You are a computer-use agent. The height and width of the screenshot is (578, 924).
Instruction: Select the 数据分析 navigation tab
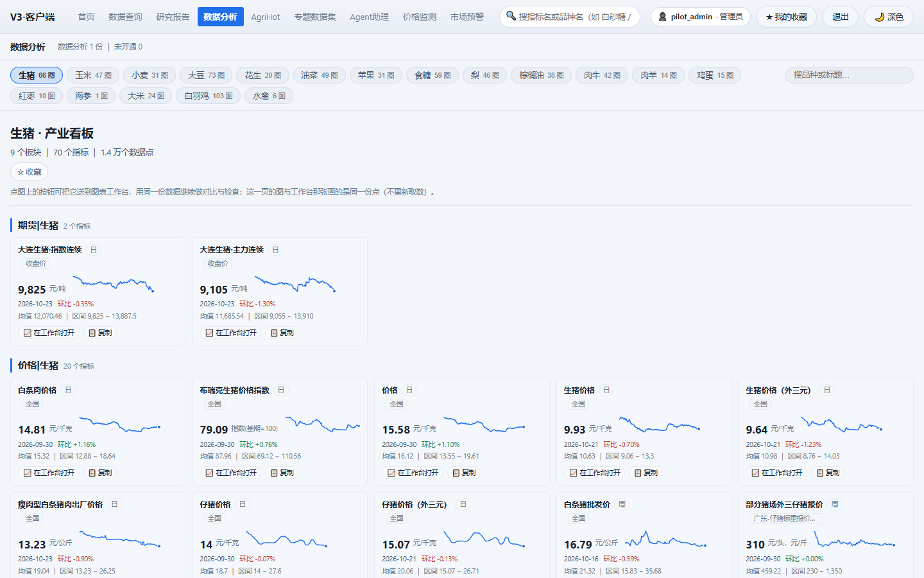[x=220, y=17]
